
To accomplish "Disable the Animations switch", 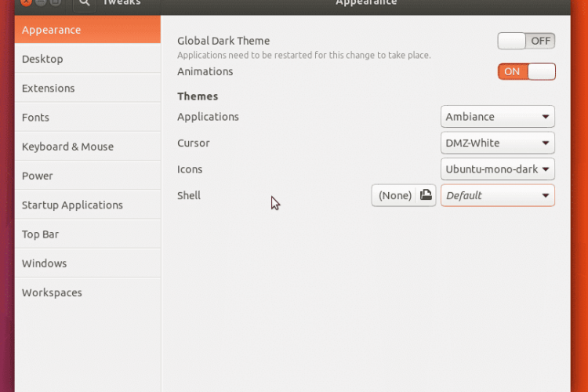I will click(x=526, y=71).
